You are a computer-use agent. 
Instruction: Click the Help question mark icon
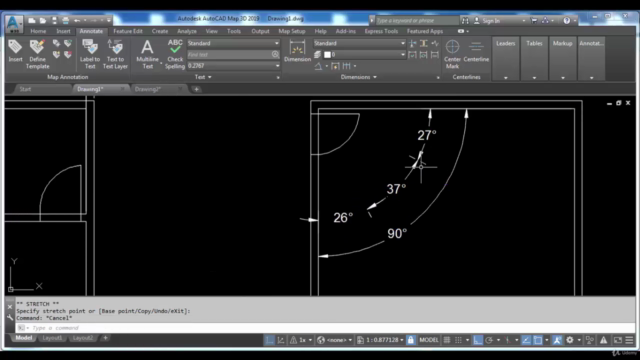567,20
